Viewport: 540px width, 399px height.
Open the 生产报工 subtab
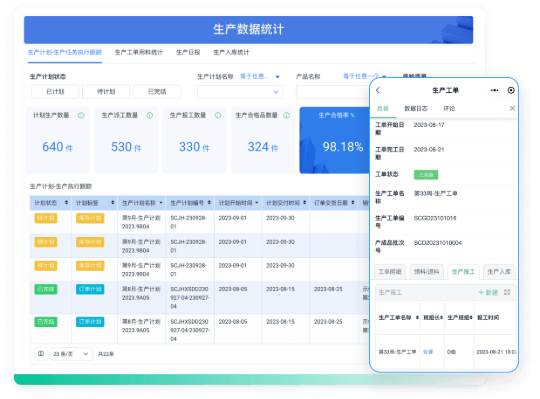(463, 272)
